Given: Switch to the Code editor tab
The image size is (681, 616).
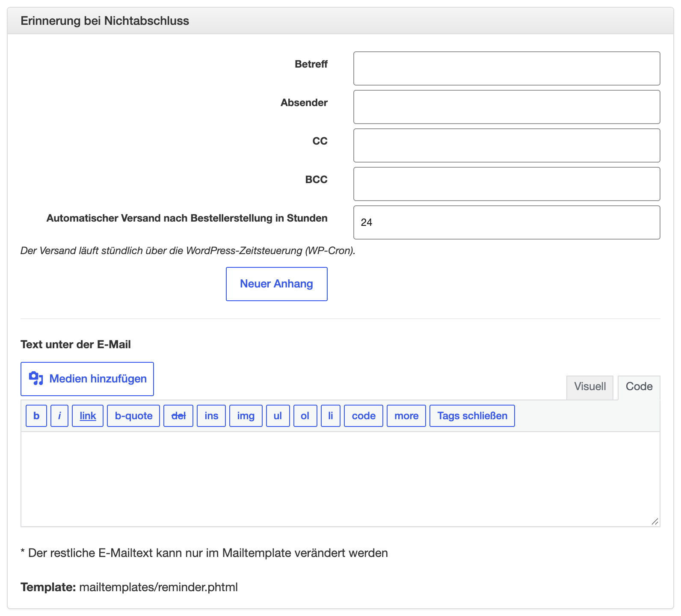Looking at the screenshot, I should tap(639, 387).
